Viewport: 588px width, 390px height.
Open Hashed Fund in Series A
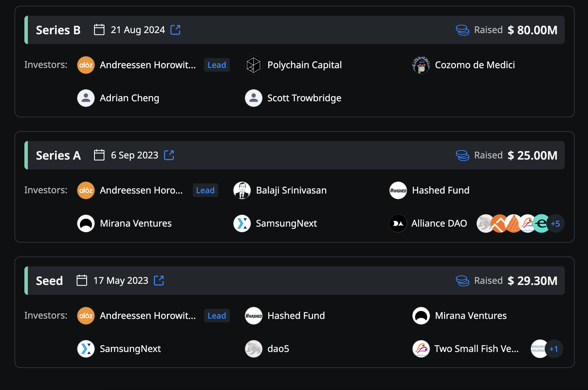pos(440,190)
